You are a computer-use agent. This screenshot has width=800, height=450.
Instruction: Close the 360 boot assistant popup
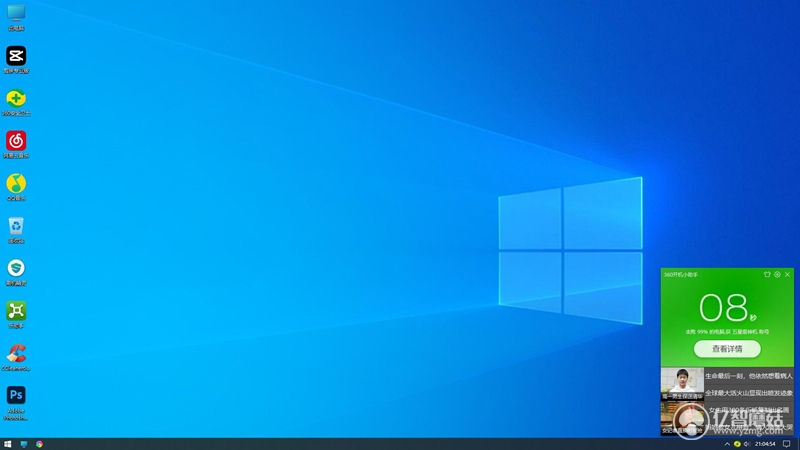787,274
